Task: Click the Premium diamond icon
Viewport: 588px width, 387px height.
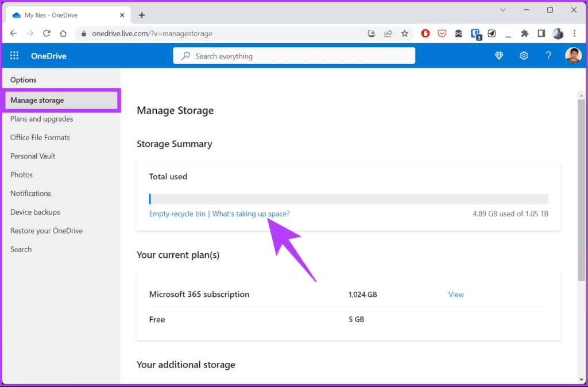Action: pos(499,56)
